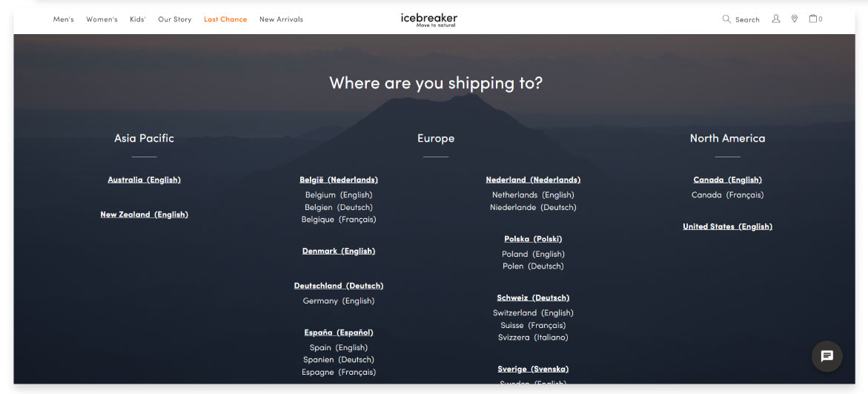Open the Women's menu
Viewport: 868px width, 394px height.
tap(102, 19)
